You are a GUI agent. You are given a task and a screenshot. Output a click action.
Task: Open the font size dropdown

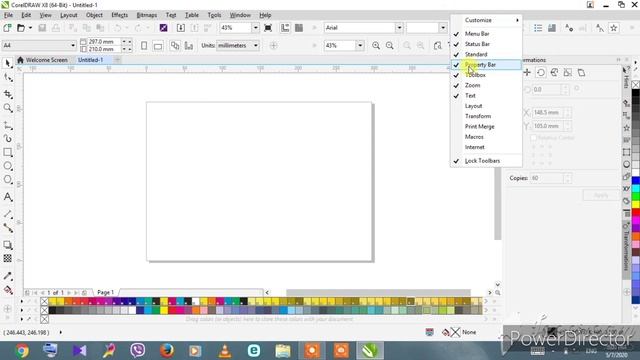click(x=443, y=28)
